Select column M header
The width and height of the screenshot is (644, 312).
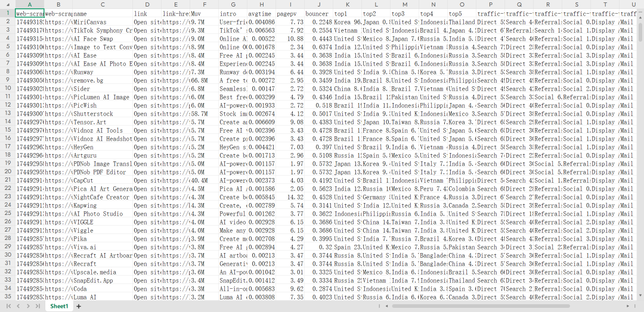[x=405, y=5]
